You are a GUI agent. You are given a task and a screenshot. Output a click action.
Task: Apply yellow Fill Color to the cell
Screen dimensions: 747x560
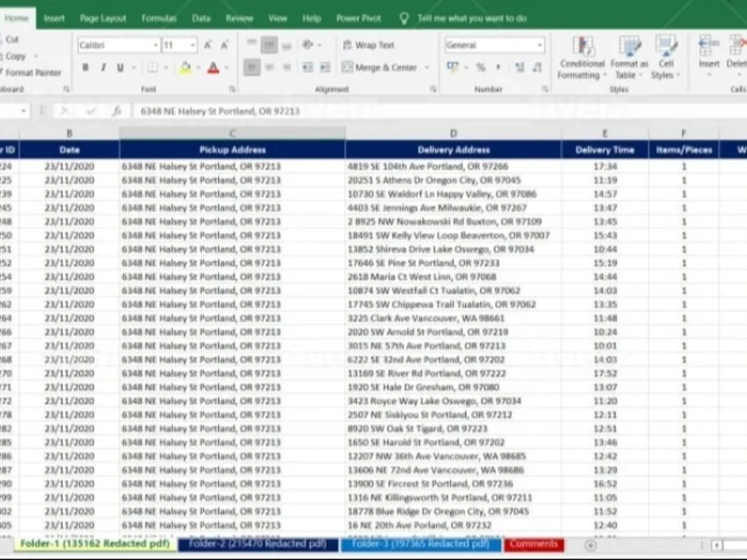point(185,68)
